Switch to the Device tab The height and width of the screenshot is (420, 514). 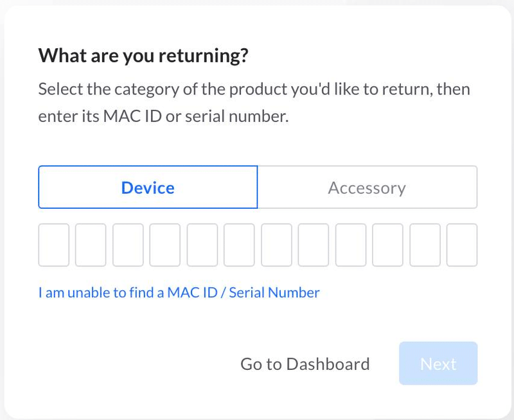(x=148, y=188)
